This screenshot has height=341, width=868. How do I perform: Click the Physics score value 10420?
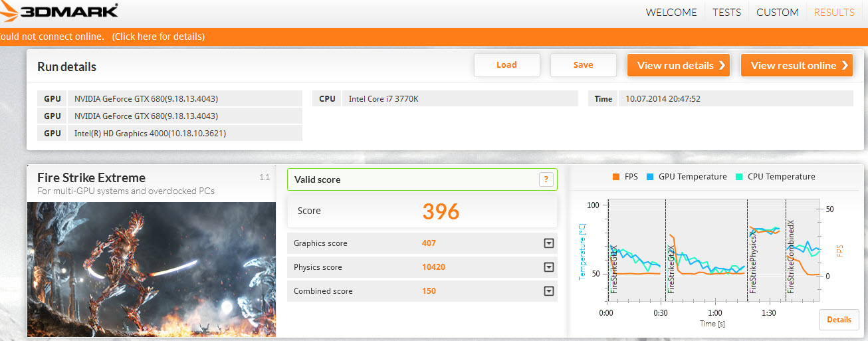[x=433, y=267]
